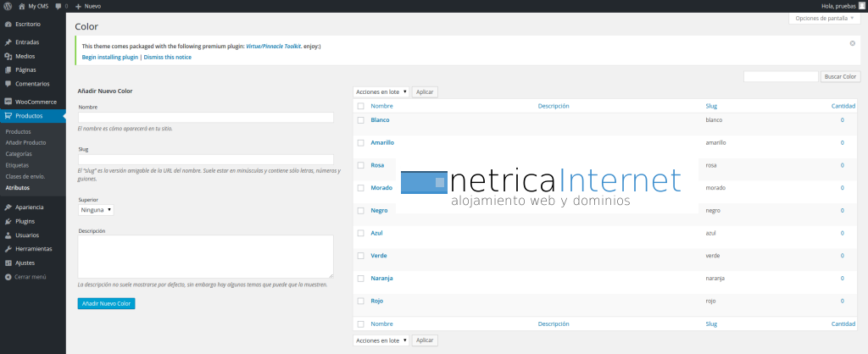The height and width of the screenshot is (354, 868).
Task: Open Medios via its media icon
Action: 8,56
